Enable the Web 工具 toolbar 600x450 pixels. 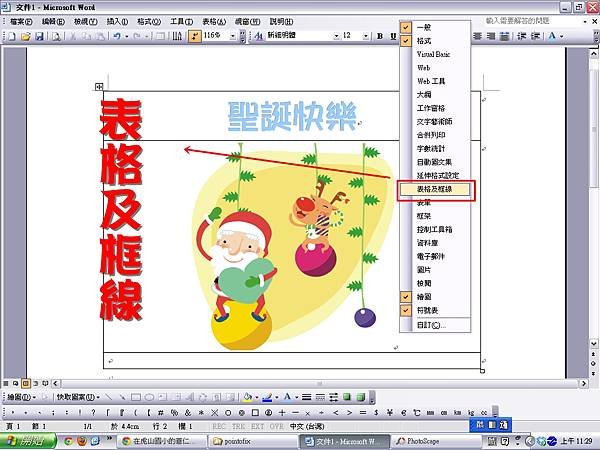435,81
